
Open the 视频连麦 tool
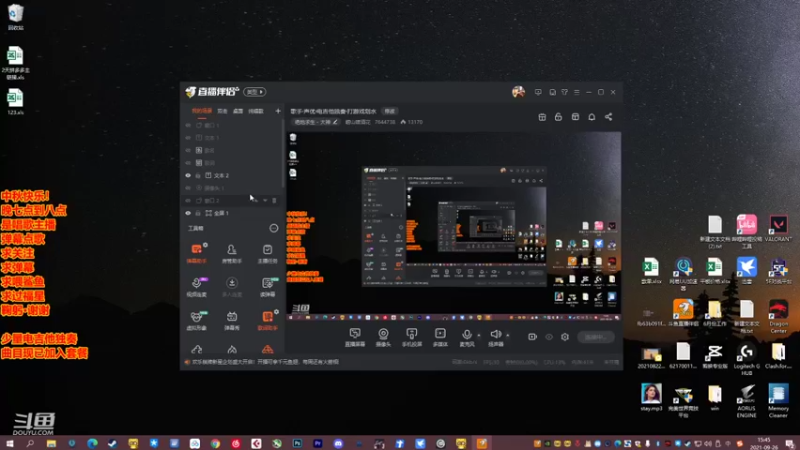pyautogui.click(x=196, y=287)
